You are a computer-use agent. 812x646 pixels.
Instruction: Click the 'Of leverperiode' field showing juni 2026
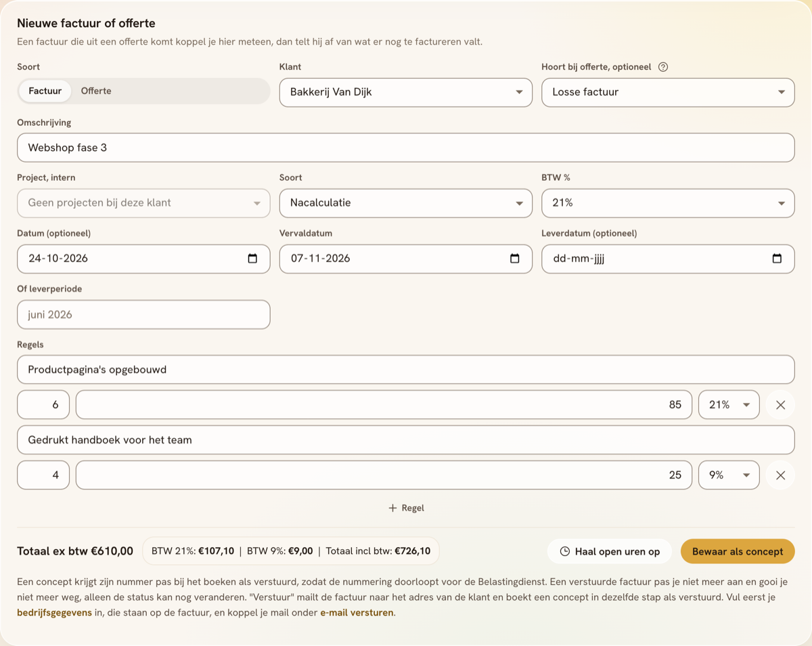[143, 315]
